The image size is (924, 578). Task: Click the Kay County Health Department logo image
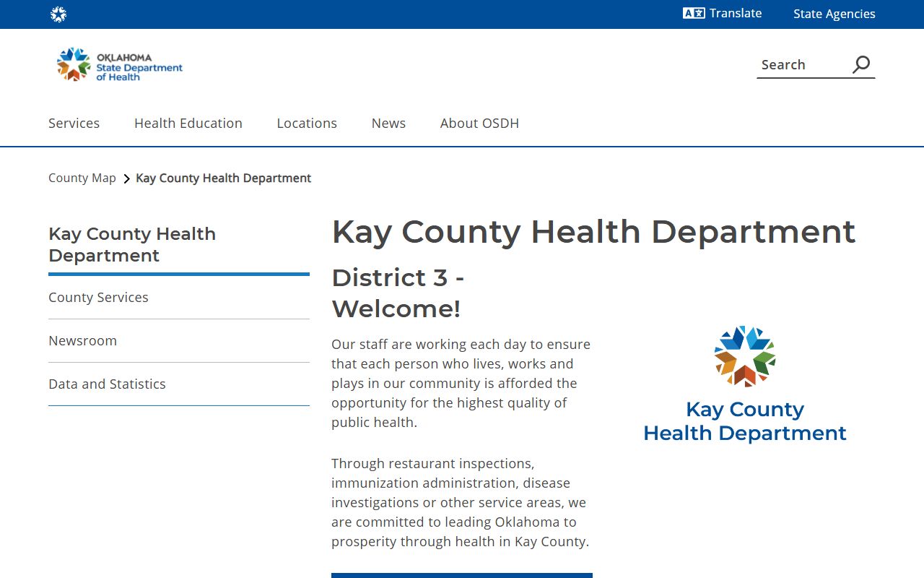coord(745,384)
